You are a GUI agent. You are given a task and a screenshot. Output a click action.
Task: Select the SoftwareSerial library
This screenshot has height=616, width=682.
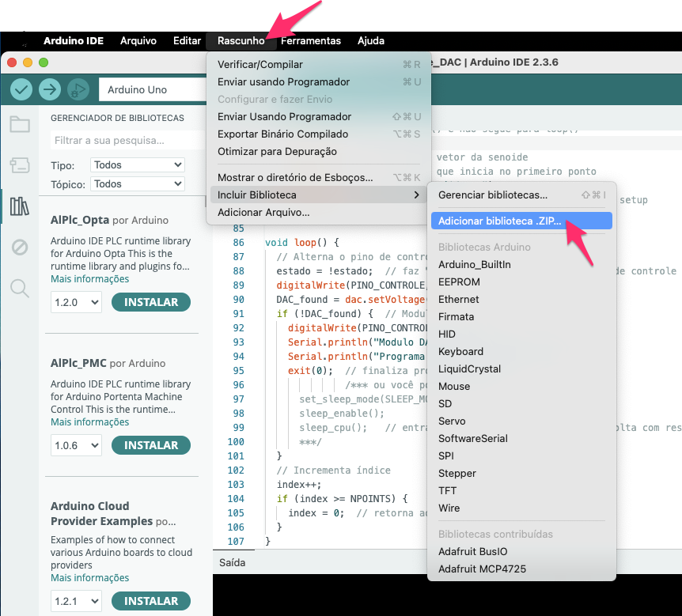pos(521,438)
